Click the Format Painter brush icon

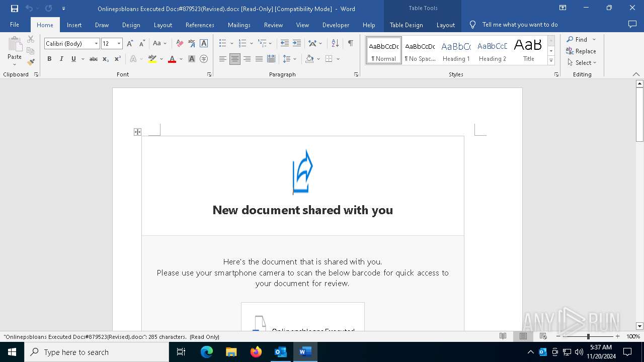(x=31, y=62)
